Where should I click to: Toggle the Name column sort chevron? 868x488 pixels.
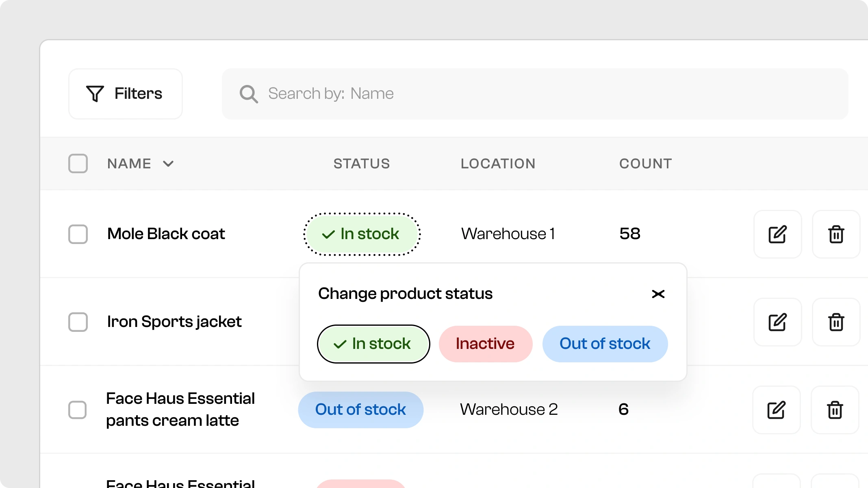(168, 163)
